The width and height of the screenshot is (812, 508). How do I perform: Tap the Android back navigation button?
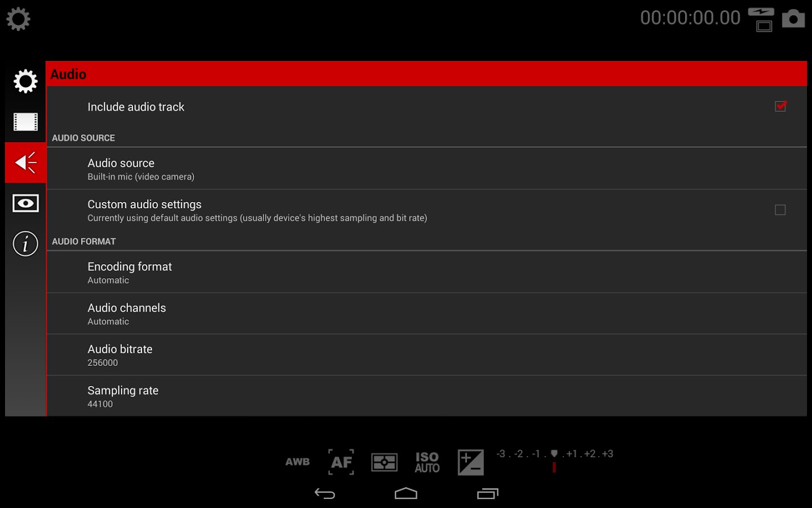[325, 494]
